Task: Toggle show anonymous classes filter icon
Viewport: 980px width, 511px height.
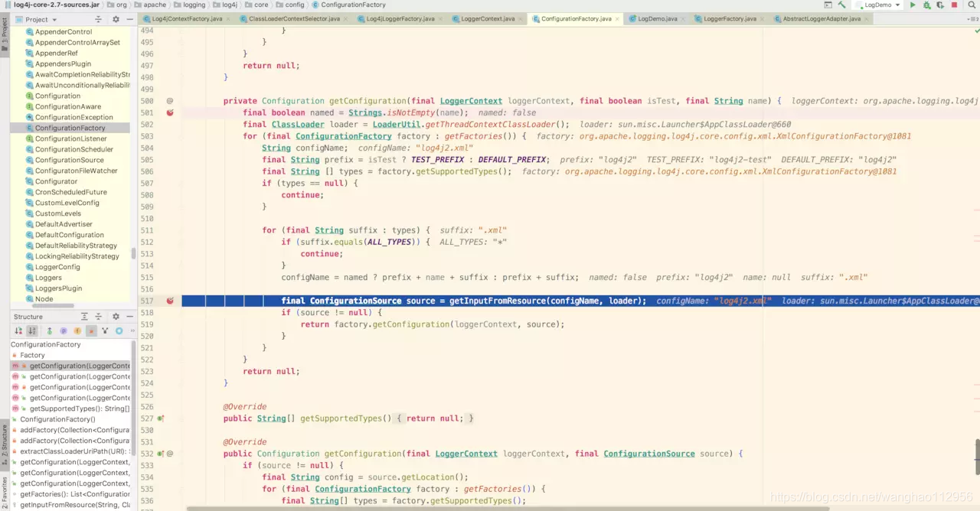Action: (105, 331)
